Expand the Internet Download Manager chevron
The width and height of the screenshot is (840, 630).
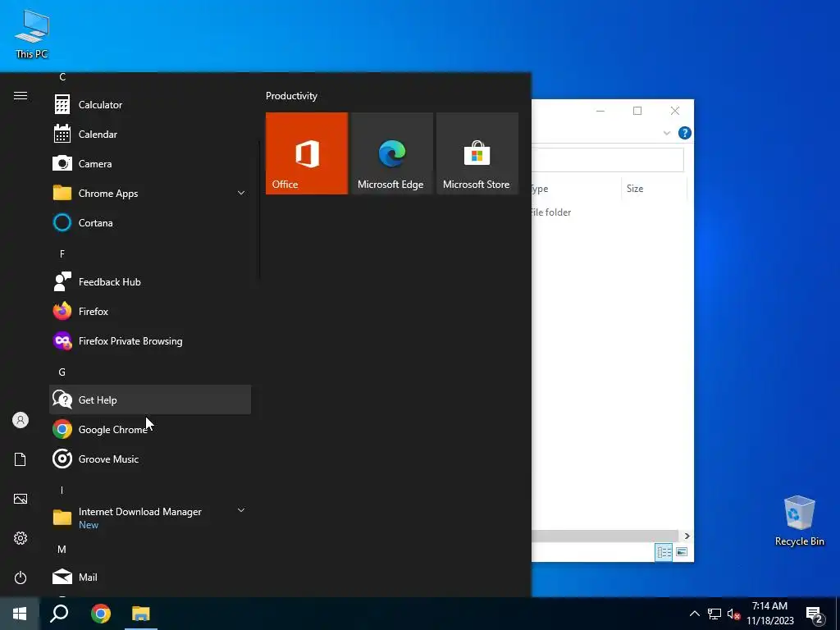[241, 510]
